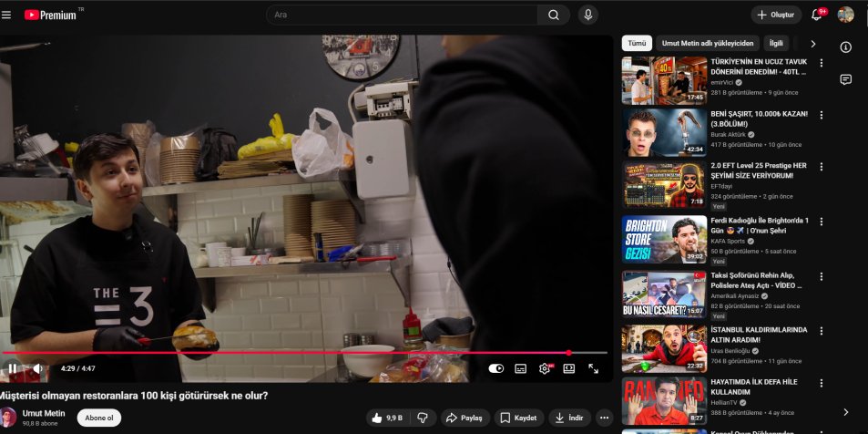Open Uras Benlioğlu channel name
Screen dimensions: 868x434
730,351
